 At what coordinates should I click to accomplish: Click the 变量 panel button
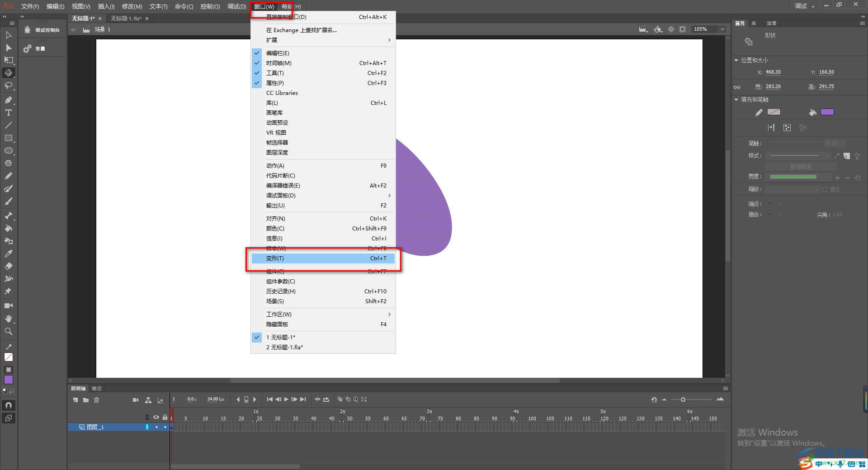(35, 48)
